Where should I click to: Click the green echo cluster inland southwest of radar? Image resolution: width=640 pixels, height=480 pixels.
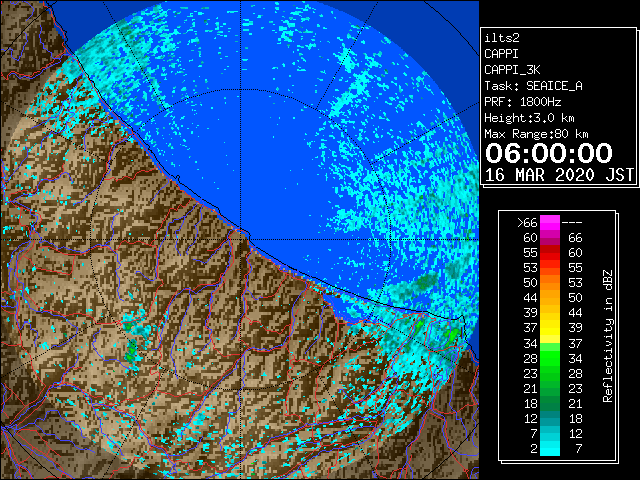pos(132,352)
